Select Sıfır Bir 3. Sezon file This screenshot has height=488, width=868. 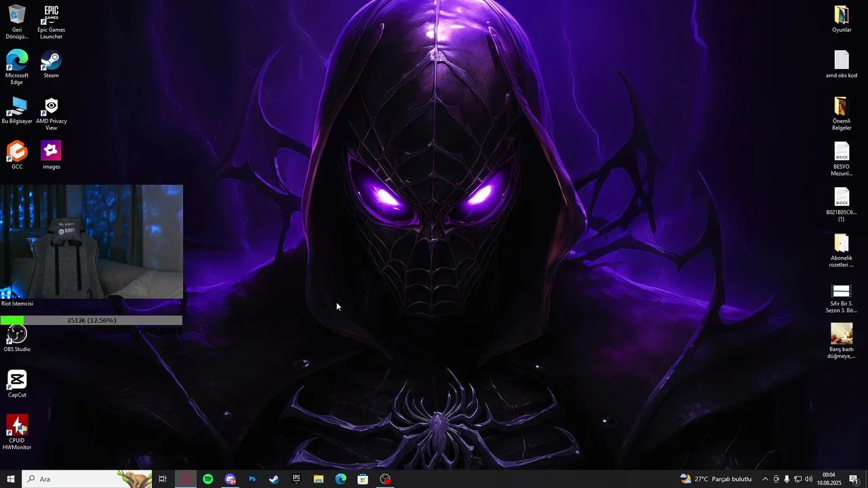tap(842, 298)
